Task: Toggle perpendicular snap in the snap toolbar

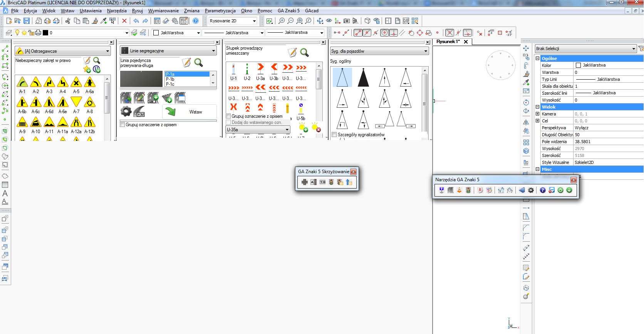Action: click(393, 33)
